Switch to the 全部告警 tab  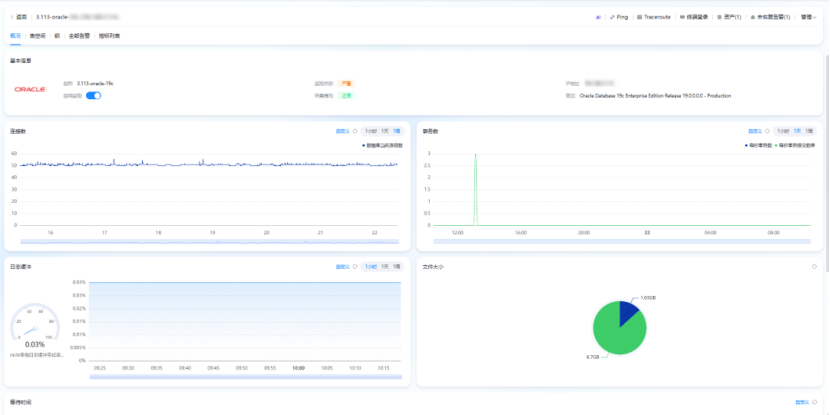tap(79, 36)
